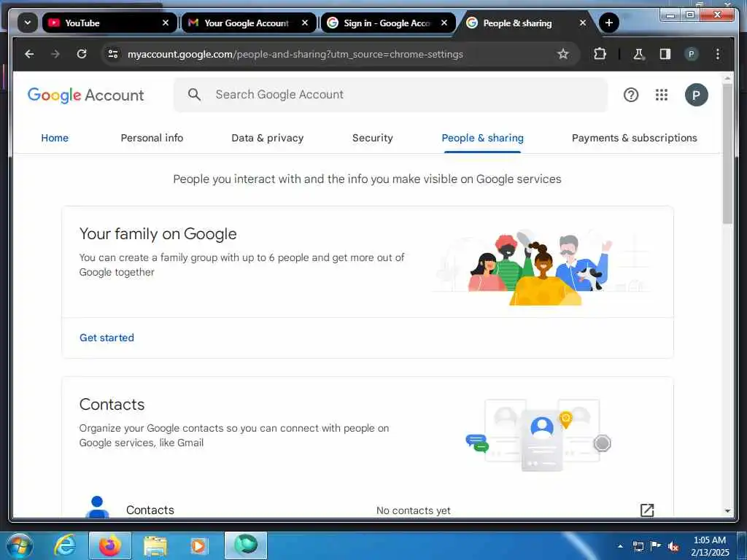The height and width of the screenshot is (560, 747).
Task: Click the blue Contacts person icon
Action: click(97, 507)
